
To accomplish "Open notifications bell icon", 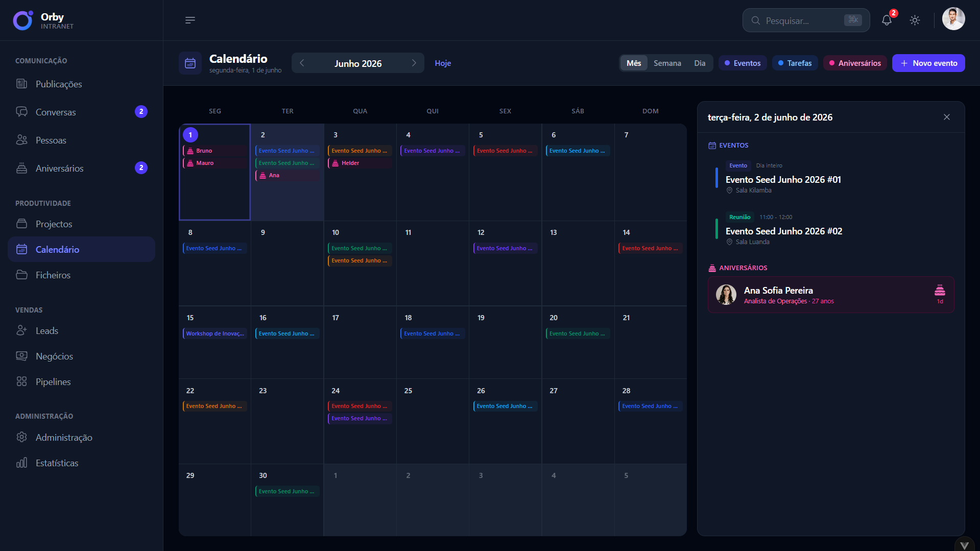I will click(x=887, y=20).
